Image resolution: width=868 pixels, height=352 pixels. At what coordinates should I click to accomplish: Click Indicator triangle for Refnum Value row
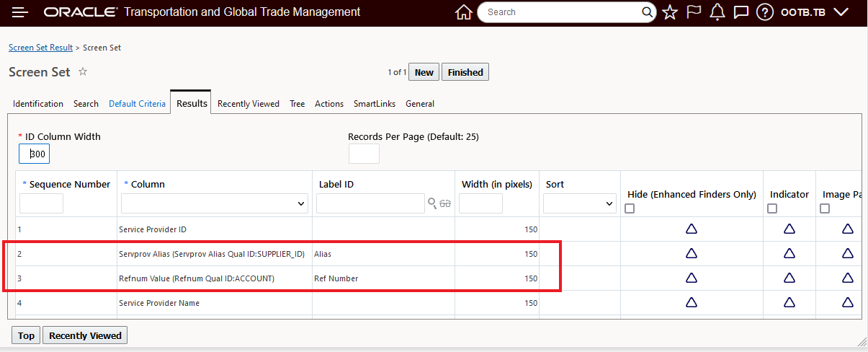click(x=789, y=278)
